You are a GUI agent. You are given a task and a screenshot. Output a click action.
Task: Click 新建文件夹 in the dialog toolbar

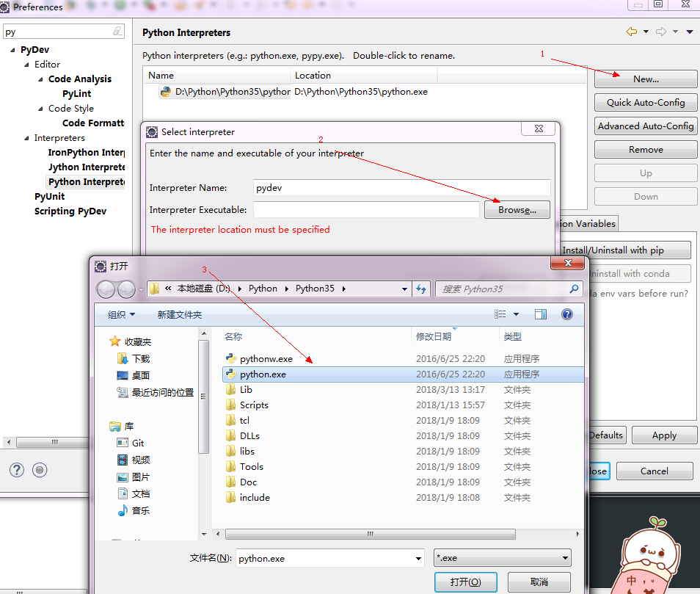pos(180,314)
